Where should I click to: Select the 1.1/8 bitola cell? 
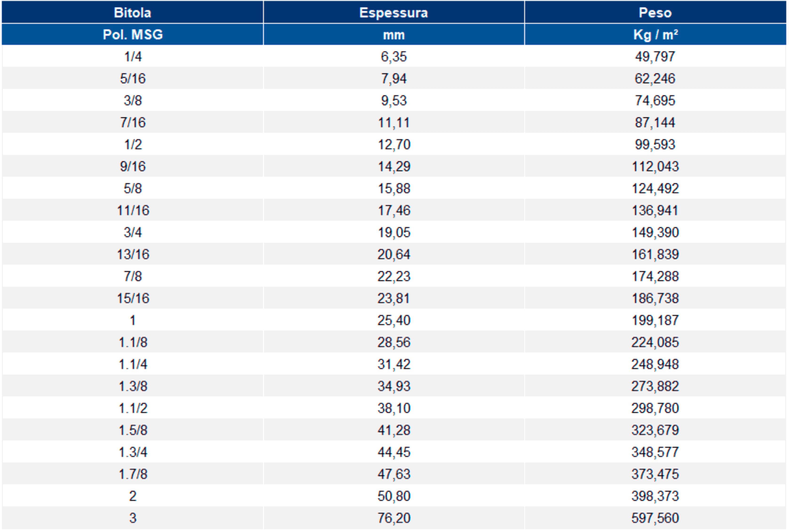click(133, 342)
